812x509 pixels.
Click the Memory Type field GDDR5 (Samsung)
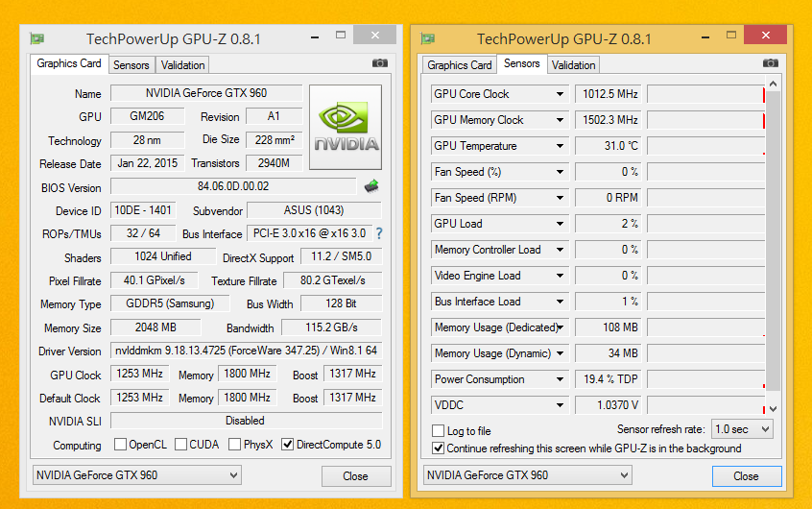pyautogui.click(x=170, y=303)
